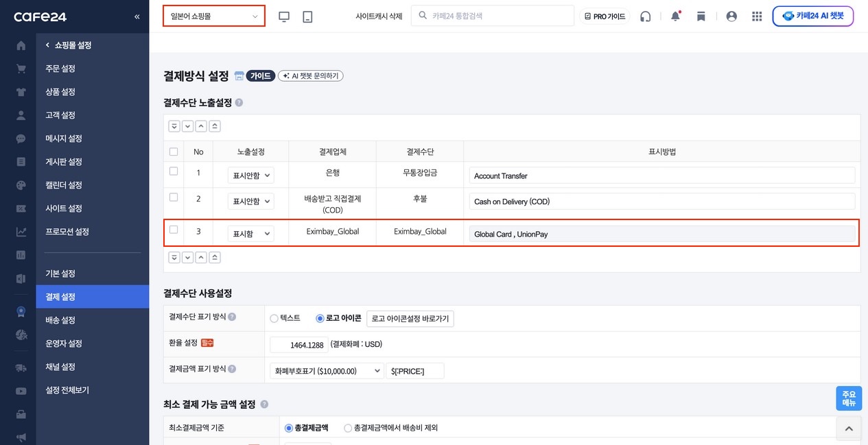Switch to desktop monitor preview icon
The width and height of the screenshot is (868, 445).
(284, 16)
